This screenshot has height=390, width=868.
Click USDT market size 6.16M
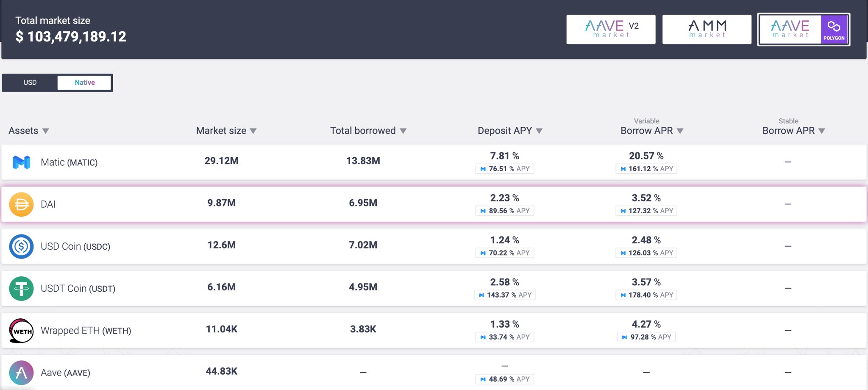tap(221, 287)
